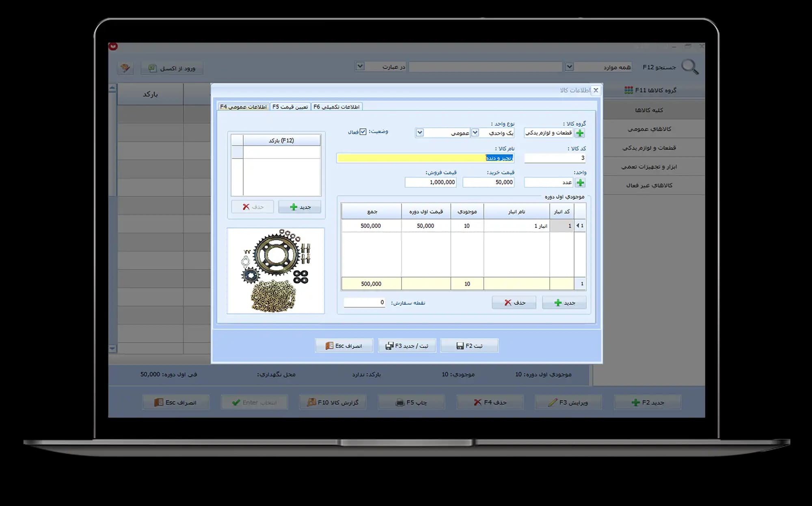
Task: Click انصراف Esc button in main window bottom bar
Action: click(176, 403)
